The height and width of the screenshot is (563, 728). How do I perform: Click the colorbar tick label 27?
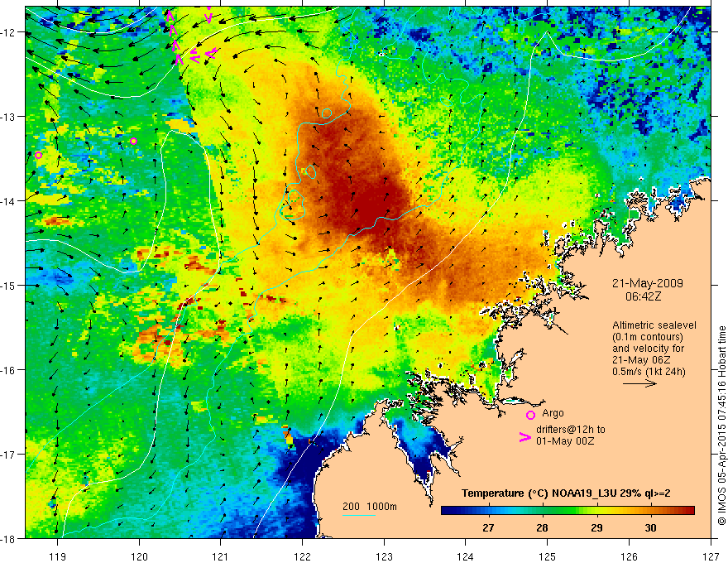click(x=488, y=527)
